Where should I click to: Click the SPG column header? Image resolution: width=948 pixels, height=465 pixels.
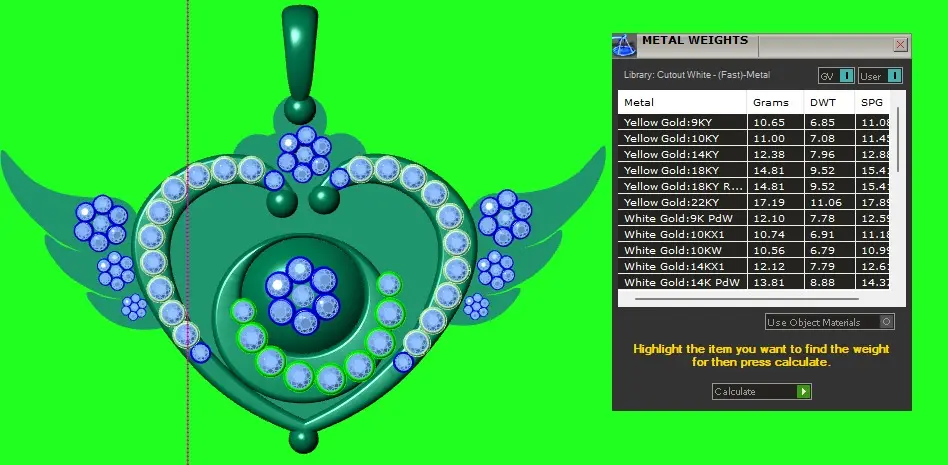click(872, 102)
